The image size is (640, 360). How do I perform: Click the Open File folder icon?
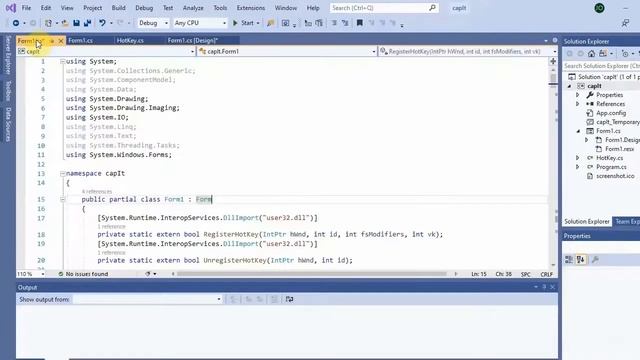[x=65, y=23]
